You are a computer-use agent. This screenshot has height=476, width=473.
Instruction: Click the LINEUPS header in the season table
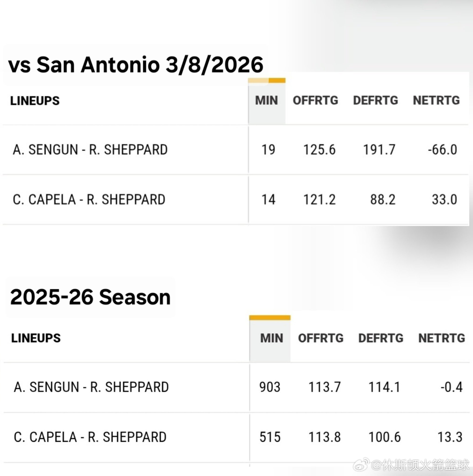(x=36, y=338)
